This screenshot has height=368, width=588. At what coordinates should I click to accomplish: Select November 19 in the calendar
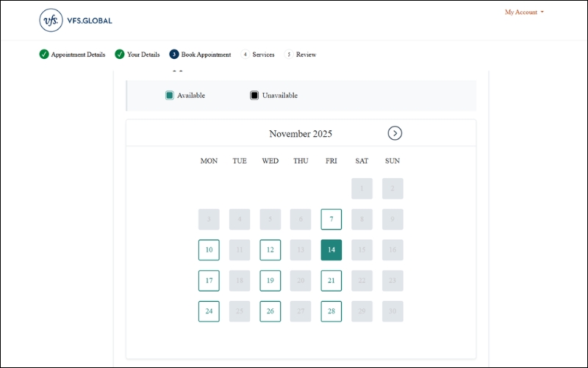[x=270, y=280]
